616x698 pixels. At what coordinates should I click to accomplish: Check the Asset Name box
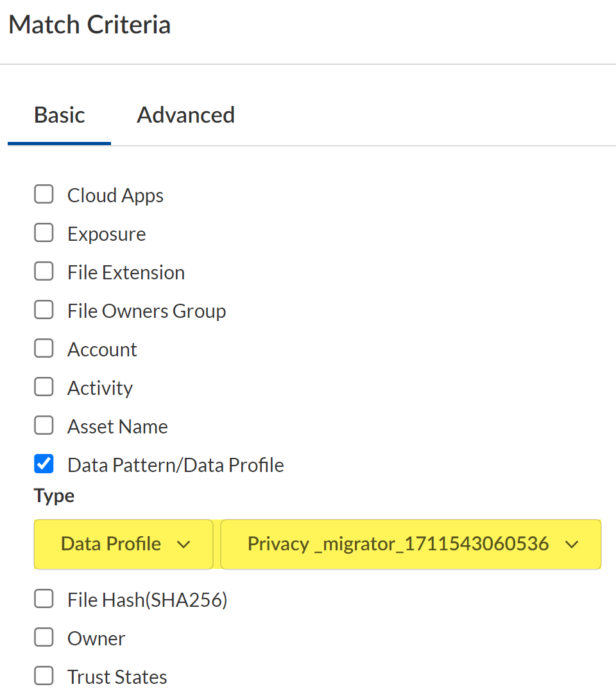[44, 426]
